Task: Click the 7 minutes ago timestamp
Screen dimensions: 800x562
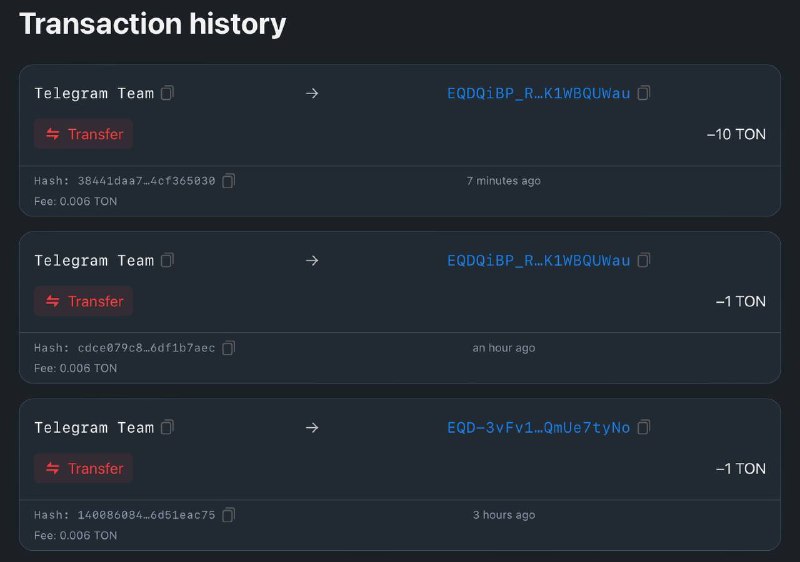Action: tap(504, 181)
